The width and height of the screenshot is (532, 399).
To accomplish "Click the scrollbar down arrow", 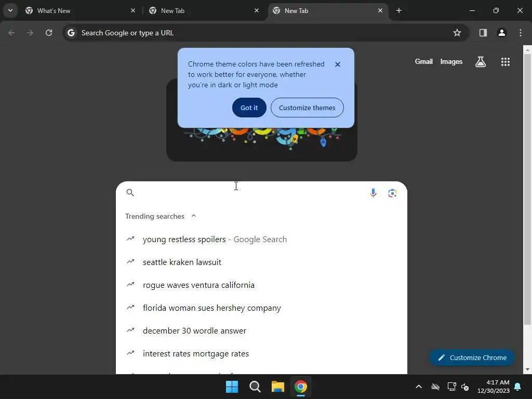I will (527, 369).
